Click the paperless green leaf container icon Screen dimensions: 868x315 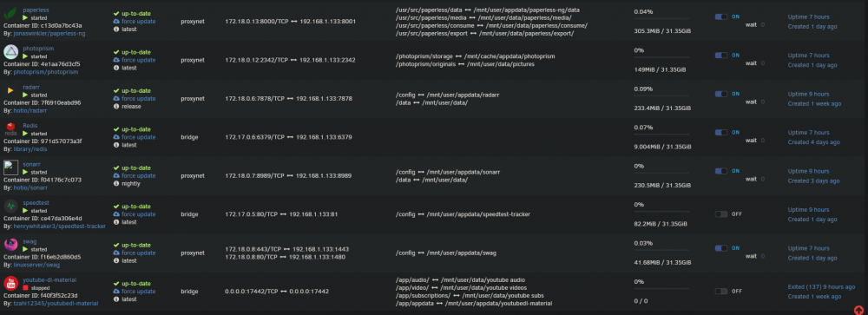coord(11,13)
